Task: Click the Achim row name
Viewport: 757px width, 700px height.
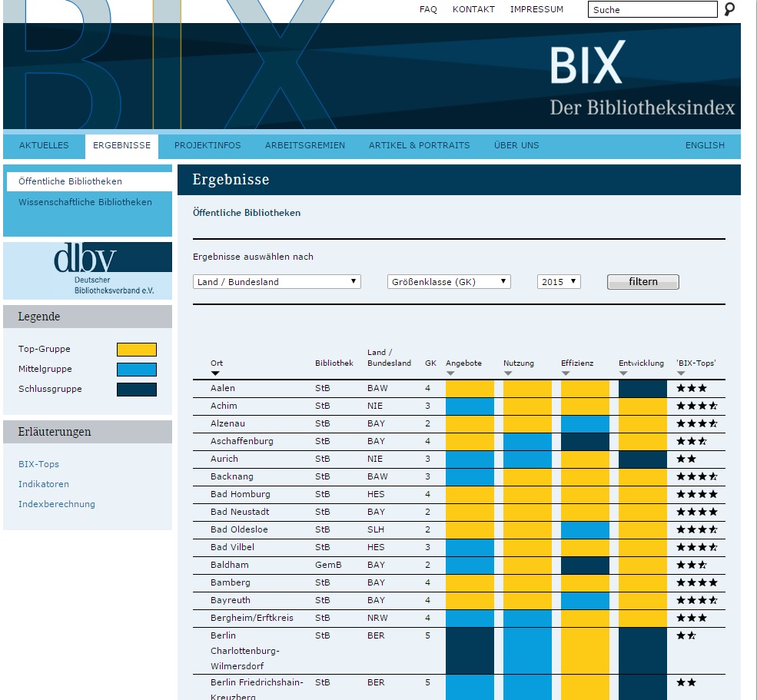Action: click(x=224, y=406)
